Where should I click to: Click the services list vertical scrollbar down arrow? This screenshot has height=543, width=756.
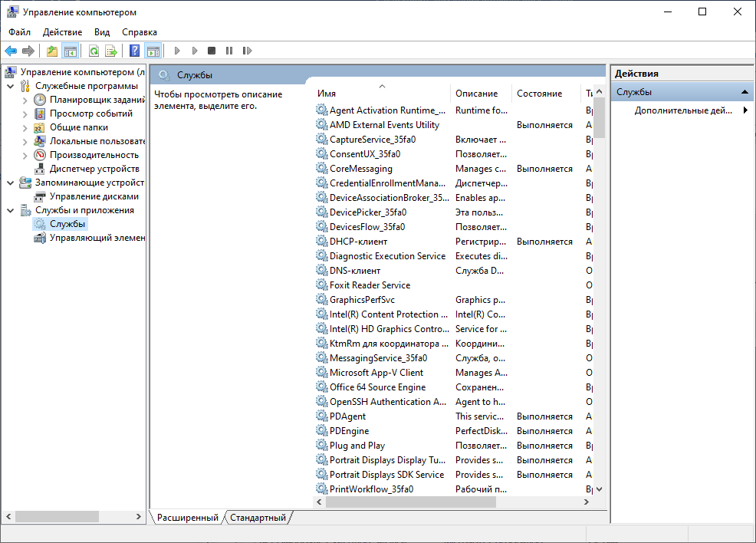(x=600, y=489)
